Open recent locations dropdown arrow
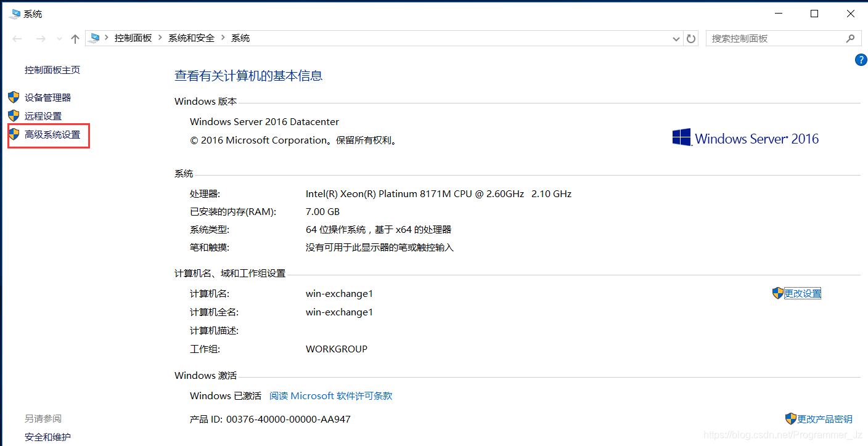The width and height of the screenshot is (868, 446). click(x=59, y=39)
